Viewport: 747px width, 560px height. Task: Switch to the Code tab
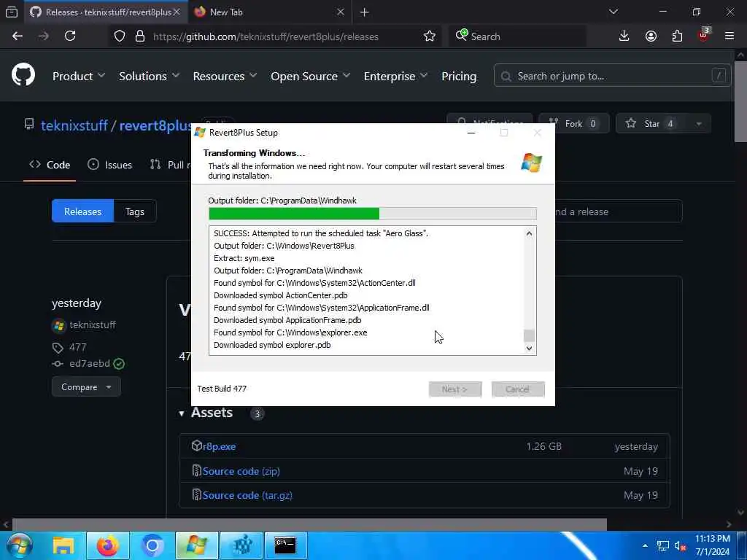tap(50, 165)
